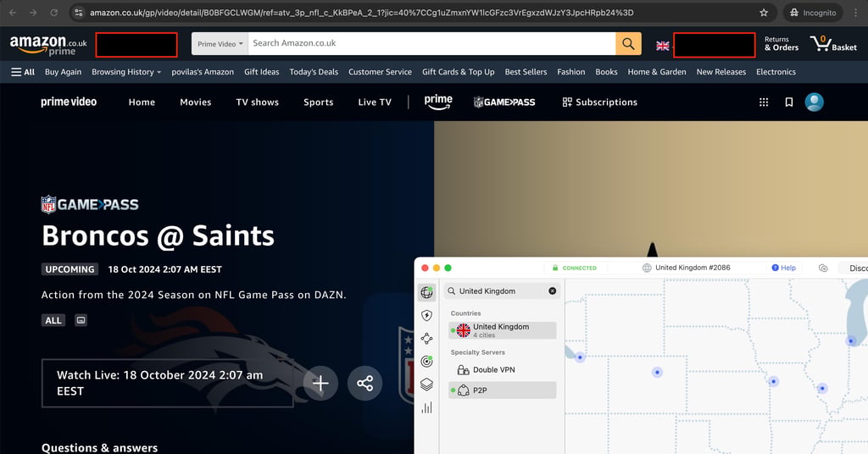This screenshot has height=454, width=868.
Task: Clear the United Kingdom search in VPN
Action: [x=552, y=291]
